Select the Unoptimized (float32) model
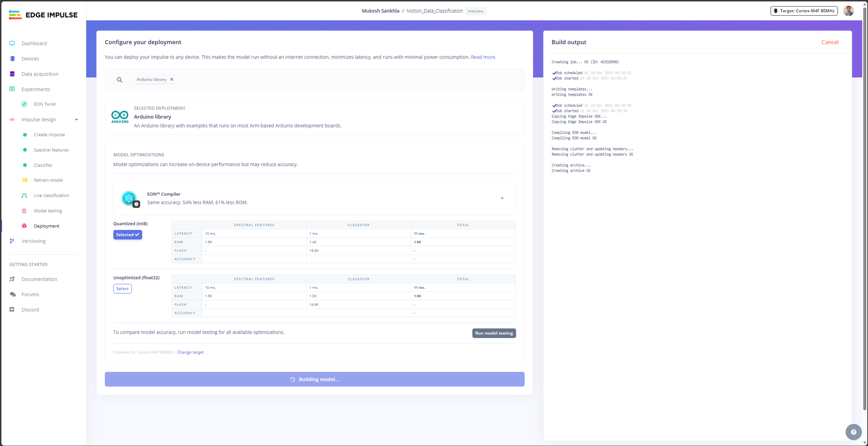Image resolution: width=868 pixels, height=446 pixels. click(122, 289)
